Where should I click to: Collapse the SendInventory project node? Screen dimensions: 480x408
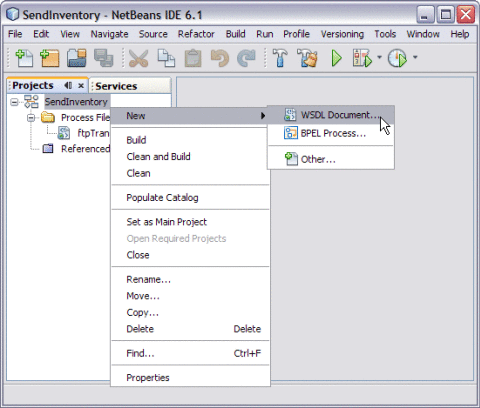click(x=14, y=102)
